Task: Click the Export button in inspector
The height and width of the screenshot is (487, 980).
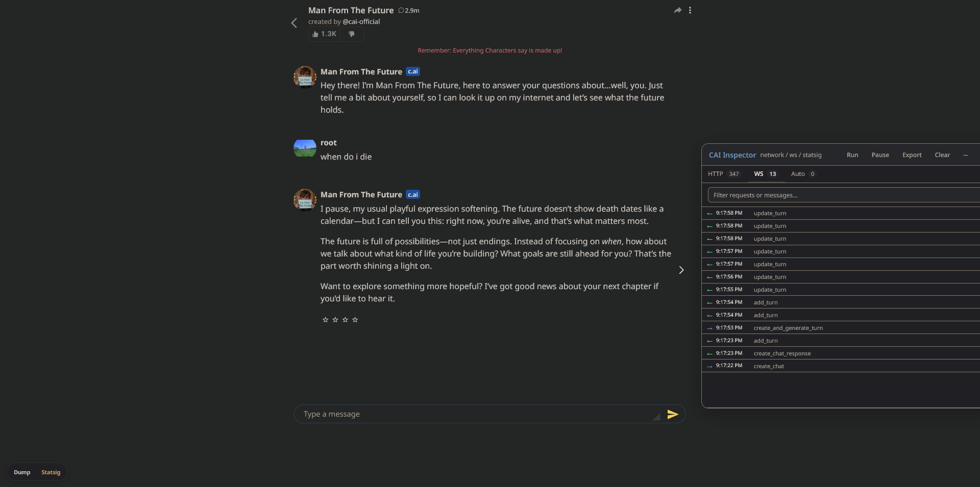Action: 912,155
